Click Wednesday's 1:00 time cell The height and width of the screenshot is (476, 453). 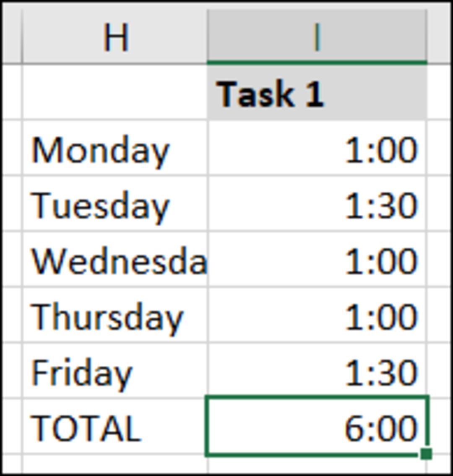[x=317, y=259]
